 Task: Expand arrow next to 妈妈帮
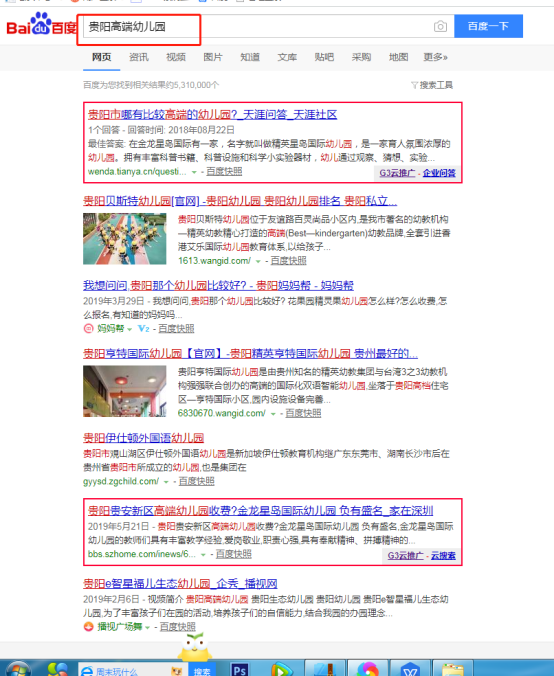pos(129,329)
